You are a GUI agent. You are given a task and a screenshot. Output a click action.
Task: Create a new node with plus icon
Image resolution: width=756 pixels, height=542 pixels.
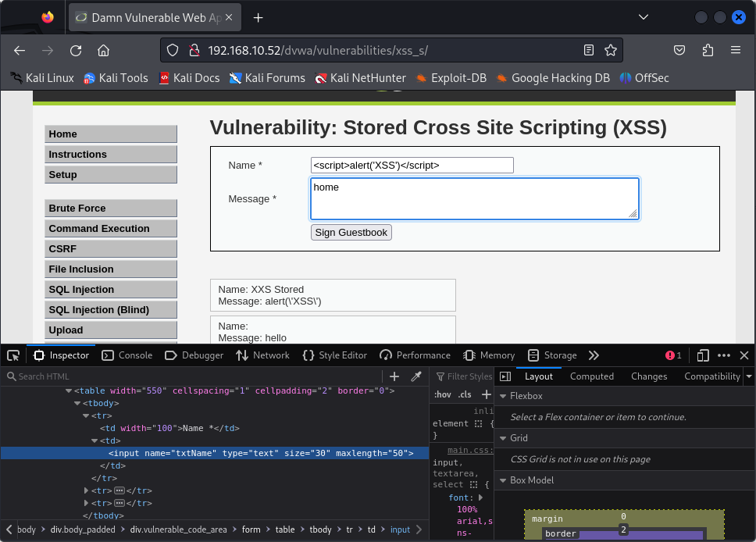(x=394, y=376)
